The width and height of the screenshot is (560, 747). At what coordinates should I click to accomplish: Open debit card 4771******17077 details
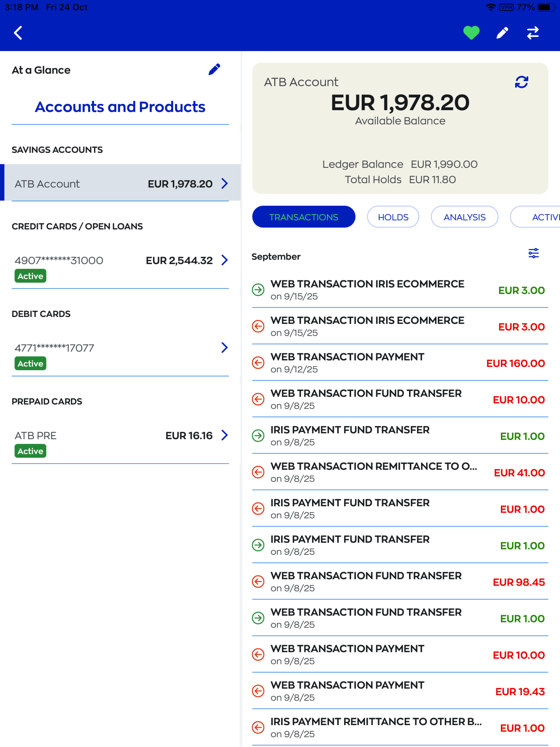[120, 348]
